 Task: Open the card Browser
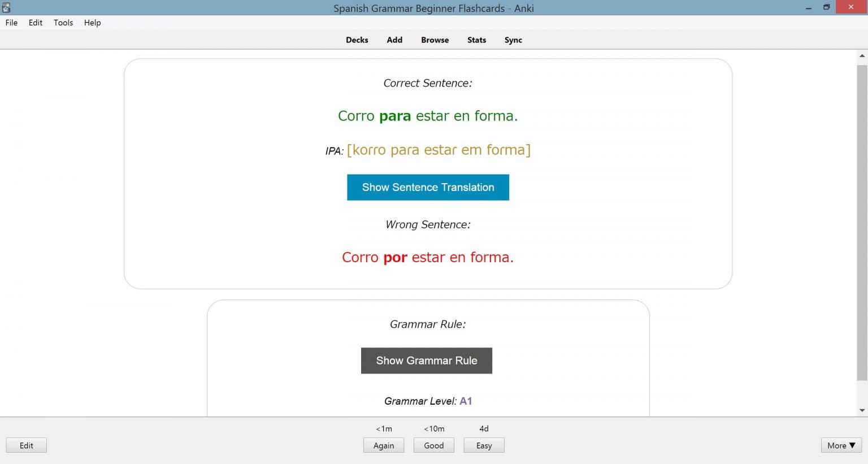click(434, 40)
